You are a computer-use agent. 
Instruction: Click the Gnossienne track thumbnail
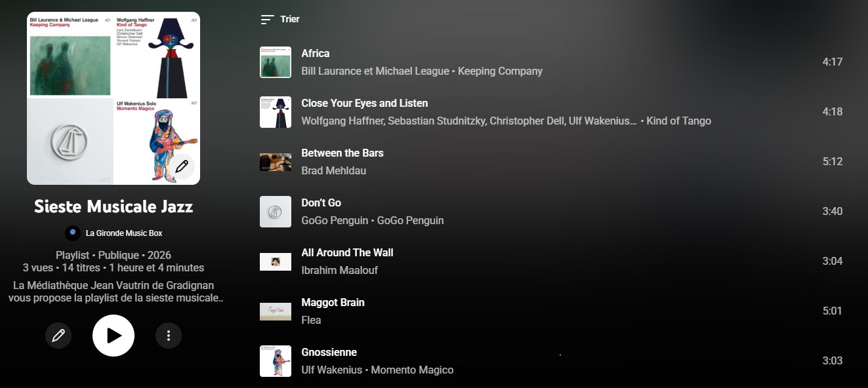(x=276, y=361)
